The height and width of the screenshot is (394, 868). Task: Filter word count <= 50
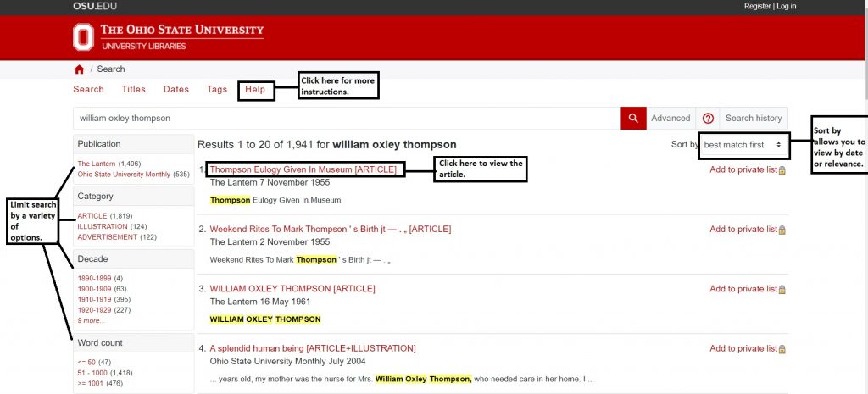tap(86, 363)
